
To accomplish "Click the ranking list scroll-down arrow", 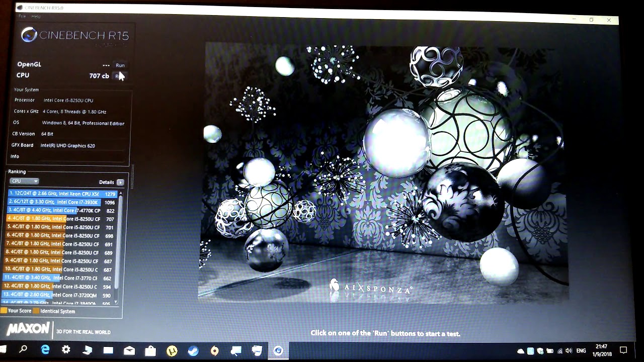I will pos(116,302).
